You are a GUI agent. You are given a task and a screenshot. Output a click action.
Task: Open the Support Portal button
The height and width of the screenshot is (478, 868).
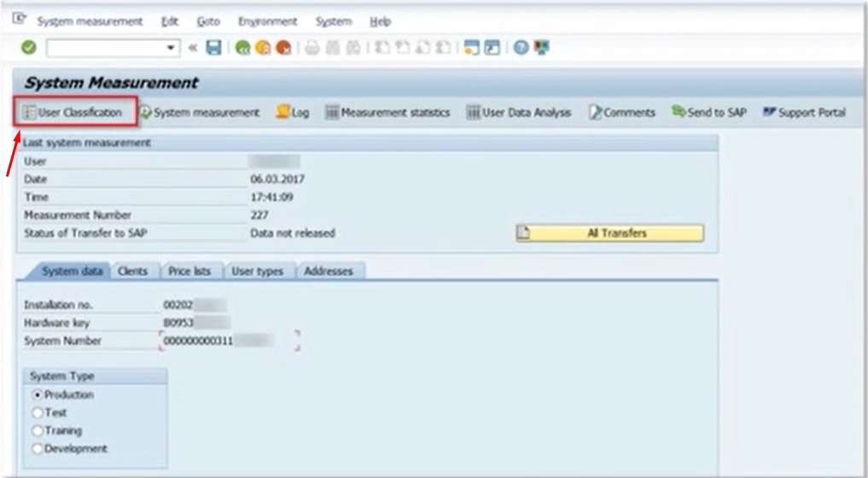pyautogui.click(x=804, y=113)
